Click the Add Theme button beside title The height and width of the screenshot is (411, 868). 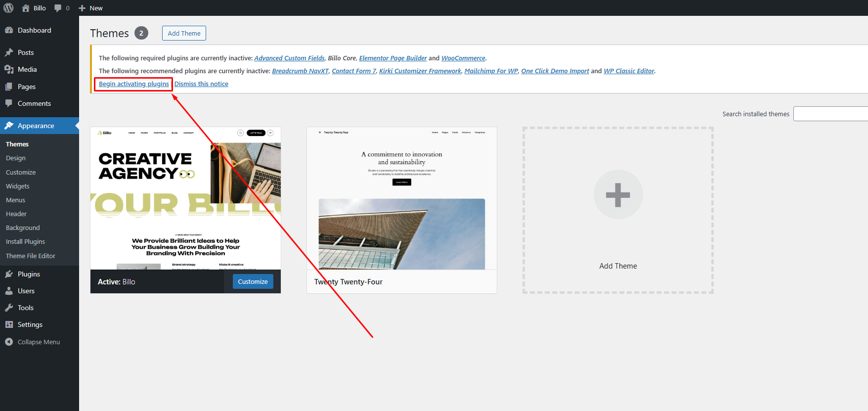click(x=184, y=33)
